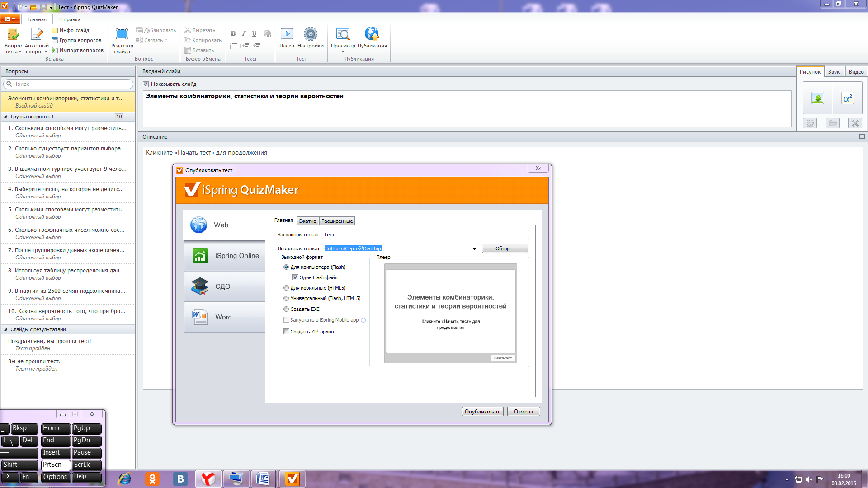Open the Звук media tab

click(834, 72)
